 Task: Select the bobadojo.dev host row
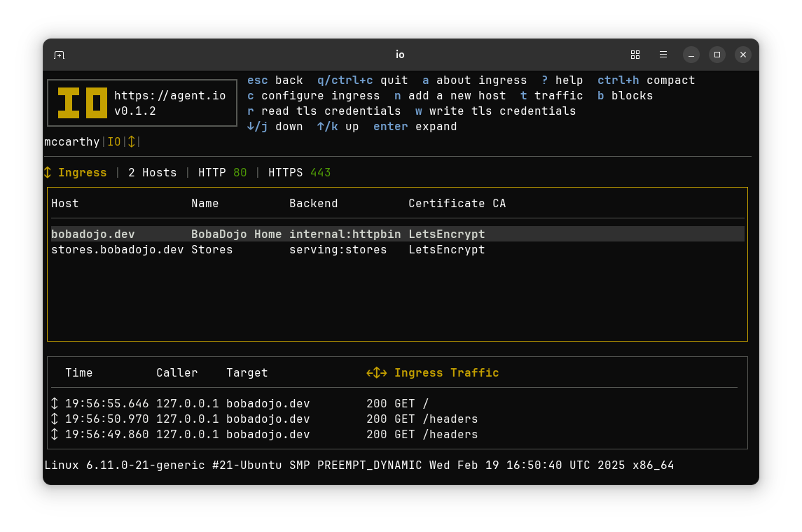pyautogui.click(x=397, y=234)
